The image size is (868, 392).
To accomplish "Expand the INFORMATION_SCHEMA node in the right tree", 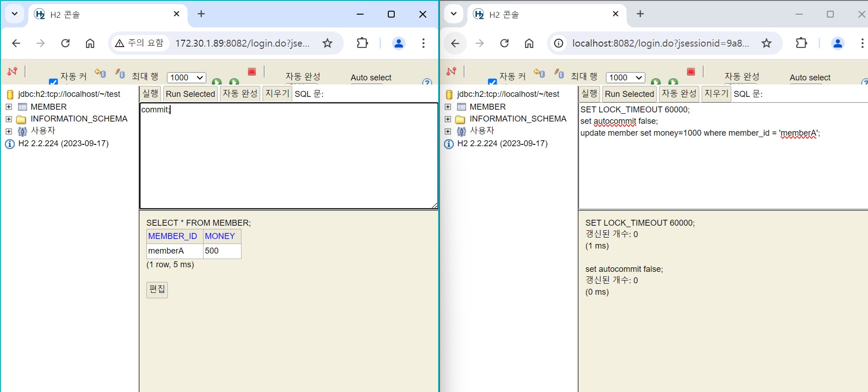I will (x=448, y=119).
